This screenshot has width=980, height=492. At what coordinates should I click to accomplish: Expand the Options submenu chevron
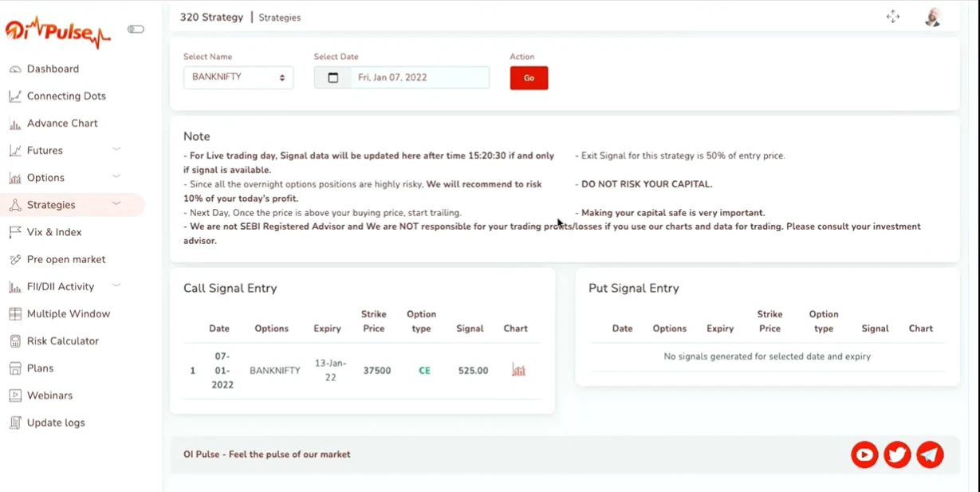[x=116, y=176]
